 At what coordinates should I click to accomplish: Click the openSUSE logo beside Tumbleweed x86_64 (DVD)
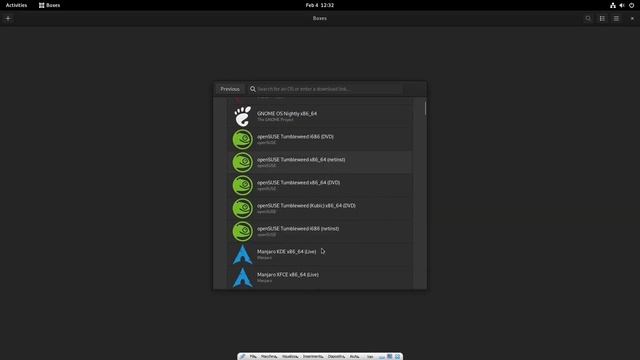pos(242,185)
